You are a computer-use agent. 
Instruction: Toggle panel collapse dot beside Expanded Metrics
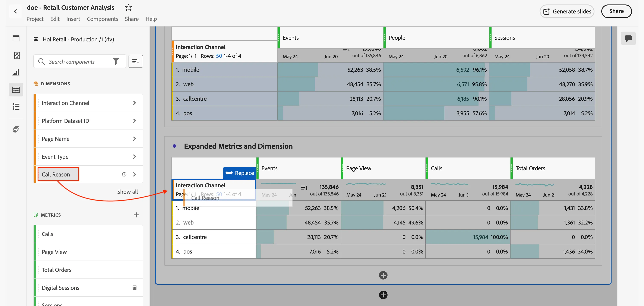[x=174, y=146]
